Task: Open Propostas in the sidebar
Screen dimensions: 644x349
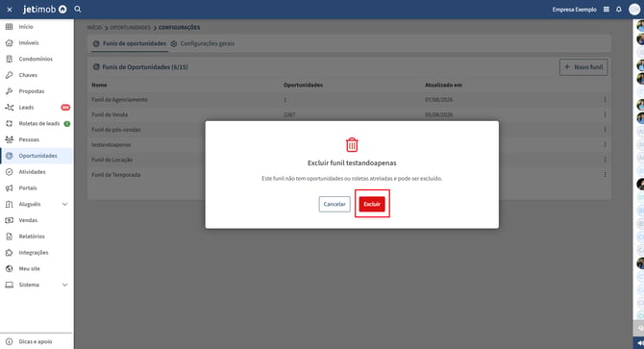Action: coord(31,91)
